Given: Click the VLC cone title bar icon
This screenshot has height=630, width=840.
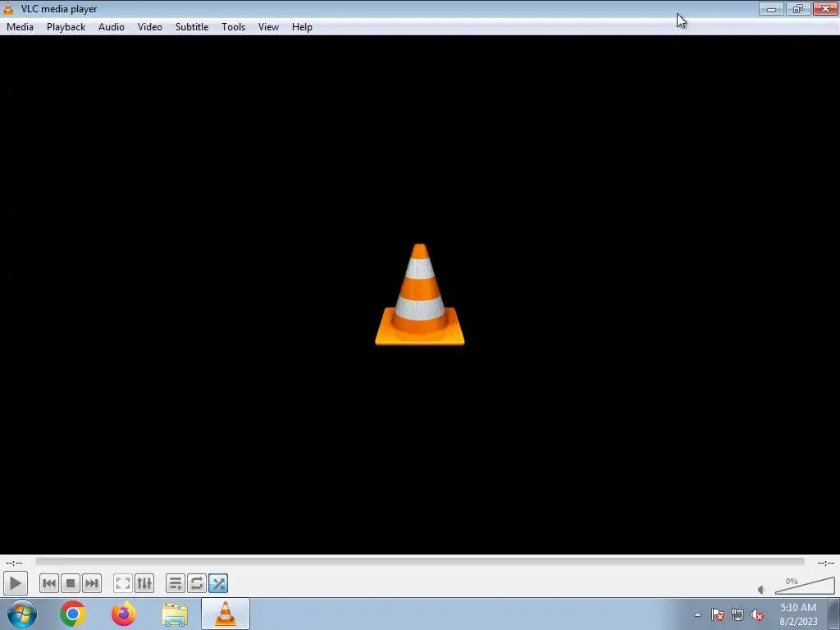Looking at the screenshot, I should [8, 8].
